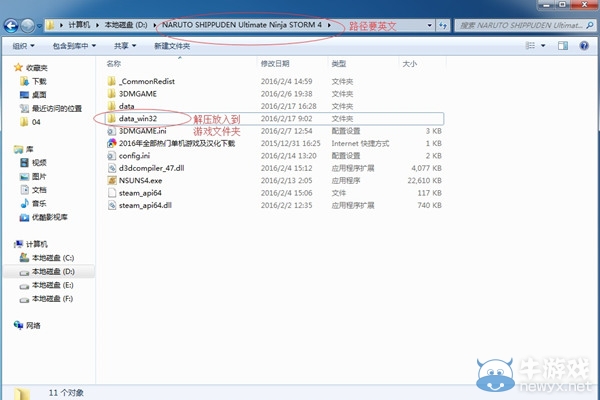Select 库 in navigation pane
Screen dimensions: 600x400
[x=29, y=149]
